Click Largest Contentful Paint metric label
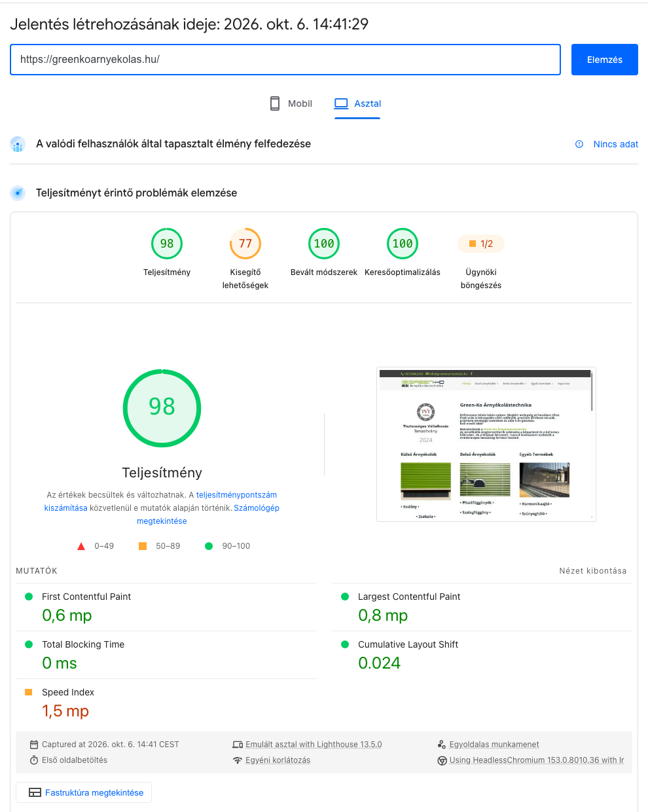This screenshot has width=648, height=812. 409,597
